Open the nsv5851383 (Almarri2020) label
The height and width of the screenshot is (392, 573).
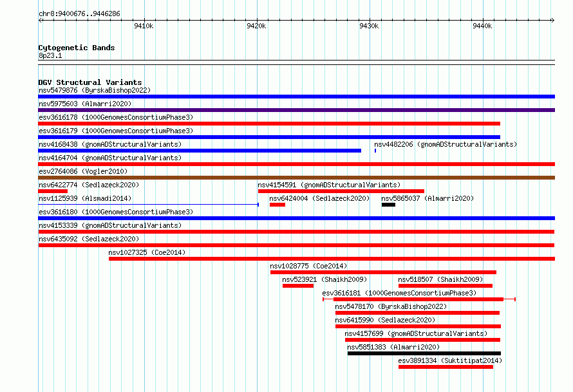pos(393,347)
